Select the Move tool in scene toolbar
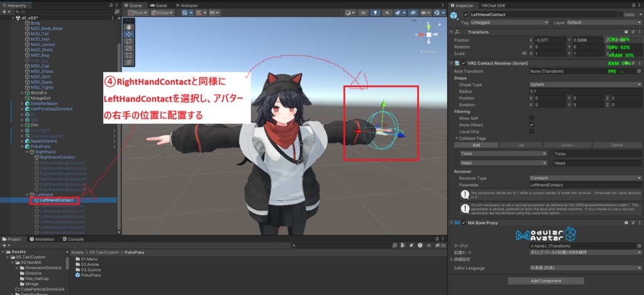Screen dimensions: 644x295 pyautogui.click(x=128, y=35)
